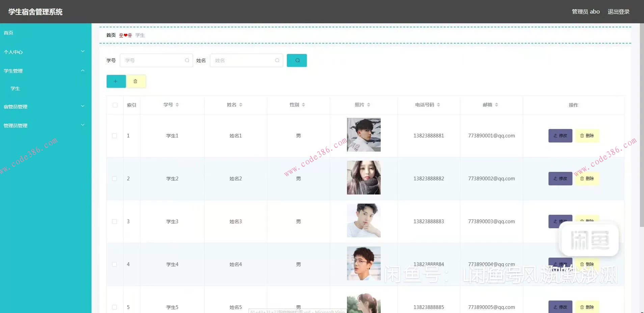Sort by 照片 column arrows
The height and width of the screenshot is (313, 644).
(369, 105)
